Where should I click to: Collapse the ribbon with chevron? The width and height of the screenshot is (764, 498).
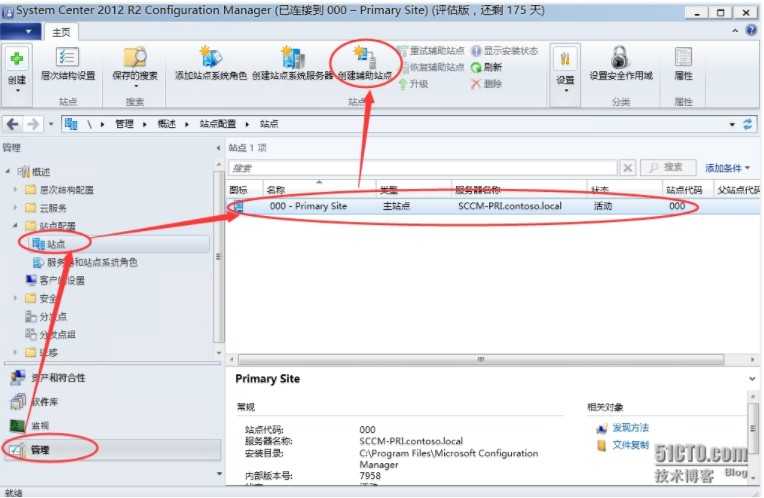pos(735,31)
